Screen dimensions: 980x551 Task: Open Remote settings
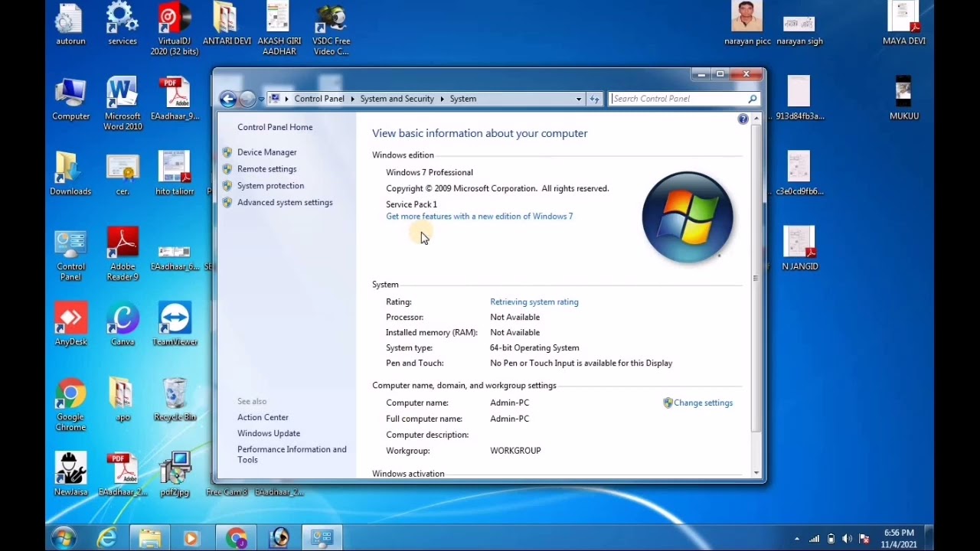pyautogui.click(x=266, y=169)
